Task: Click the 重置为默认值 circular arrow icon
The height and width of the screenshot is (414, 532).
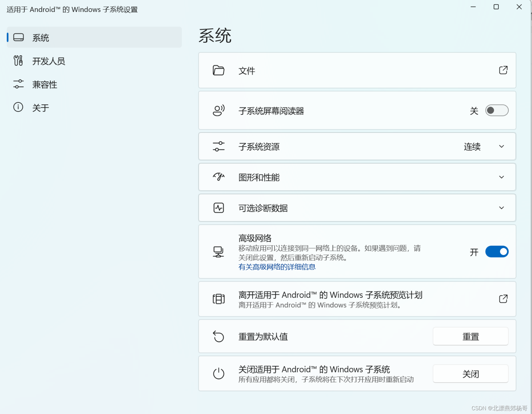Action: pos(218,336)
